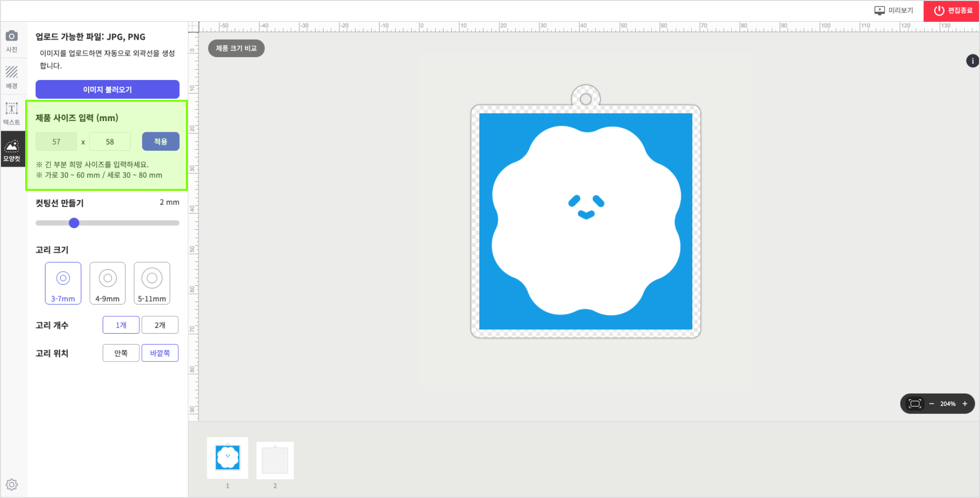Viewport: 980px width, 498px height.
Task: Open the 배경 (background) panel icon
Action: point(12,77)
